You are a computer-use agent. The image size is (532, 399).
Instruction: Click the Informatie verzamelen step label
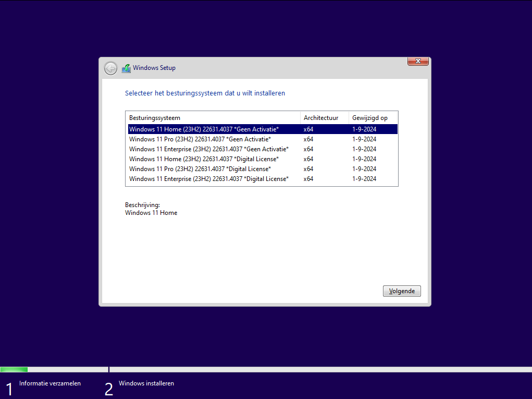(50, 383)
